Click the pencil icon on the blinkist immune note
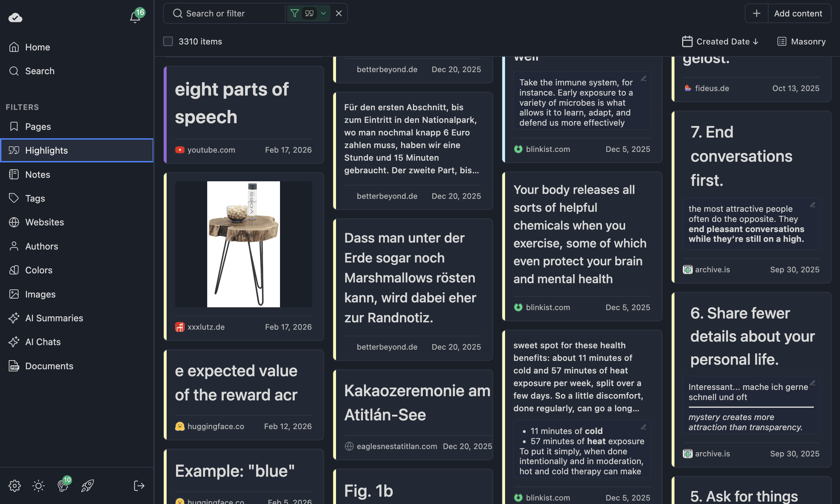Viewport: 840px width, 504px height. click(x=644, y=79)
